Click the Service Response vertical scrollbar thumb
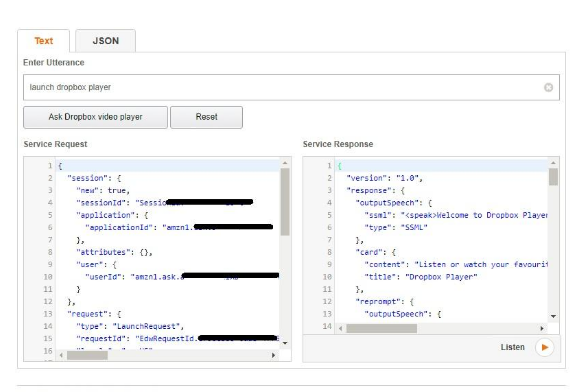The height and width of the screenshot is (392, 578). tap(553, 177)
